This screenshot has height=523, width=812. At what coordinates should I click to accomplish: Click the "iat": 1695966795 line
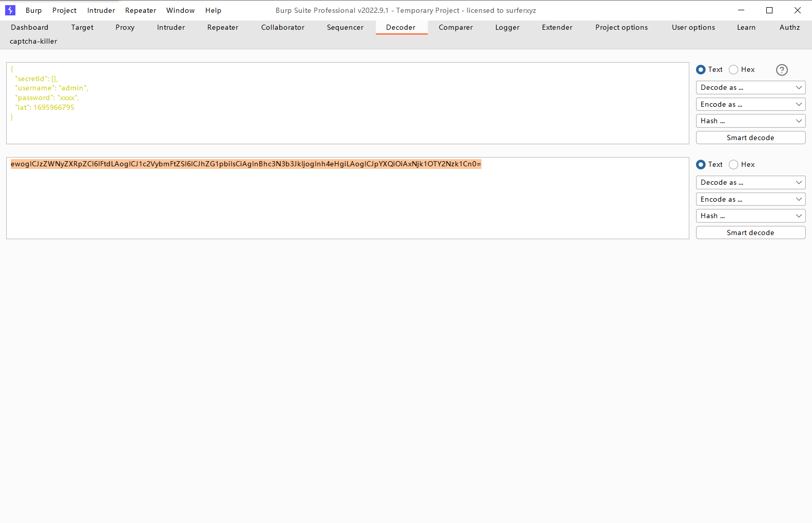click(45, 108)
